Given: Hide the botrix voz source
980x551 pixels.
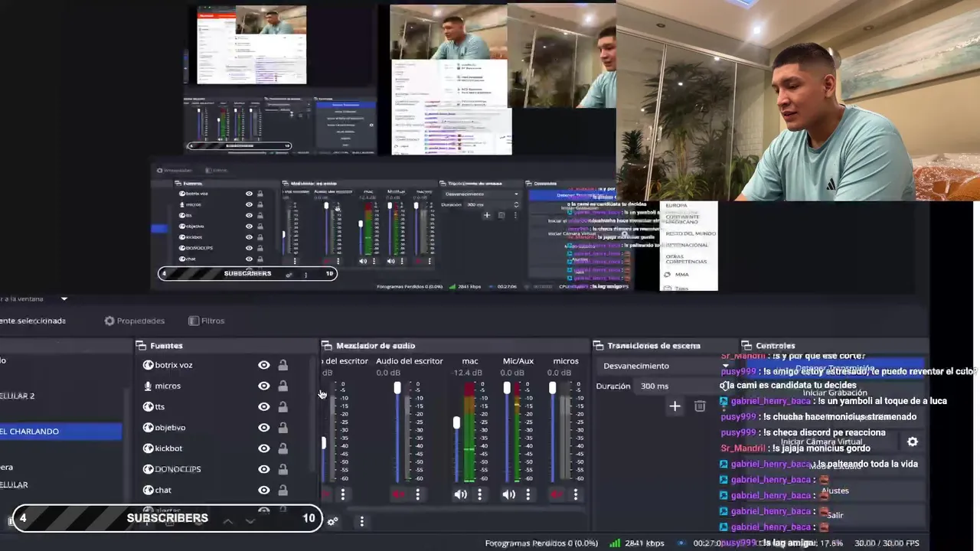Looking at the screenshot, I should pos(264,365).
